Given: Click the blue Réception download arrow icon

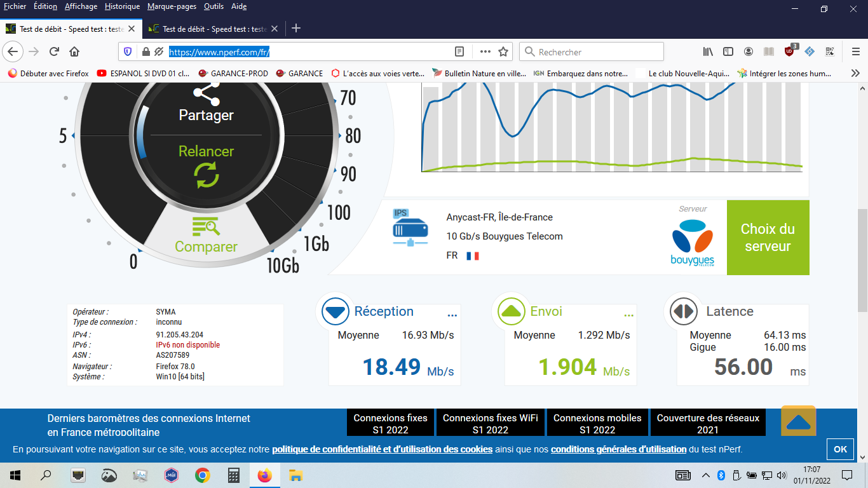Looking at the screenshot, I should 335,311.
